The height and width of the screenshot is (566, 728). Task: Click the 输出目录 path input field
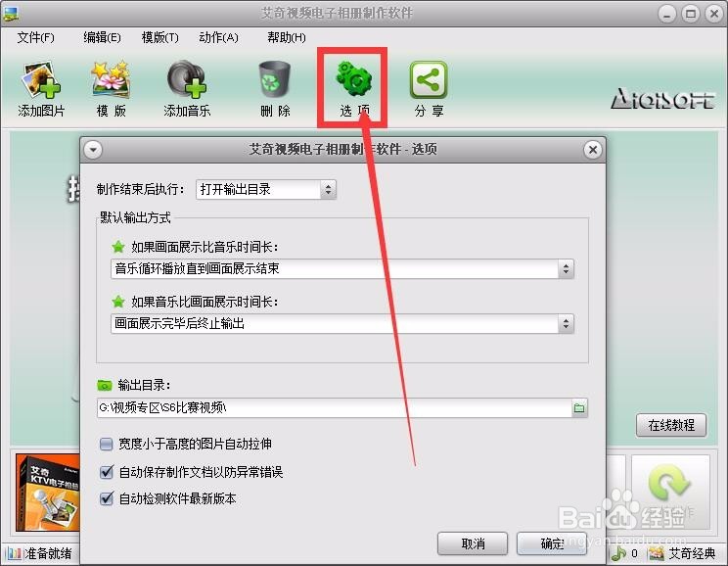click(335, 408)
